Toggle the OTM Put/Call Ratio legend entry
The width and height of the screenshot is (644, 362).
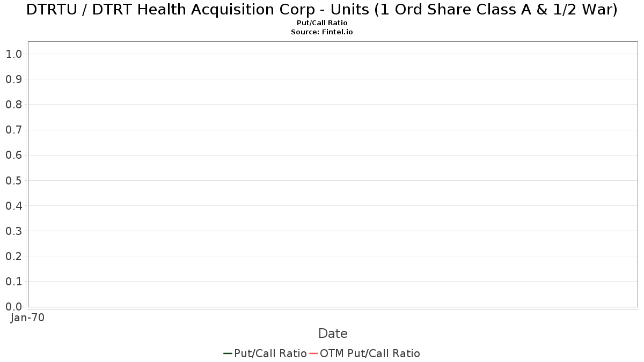tap(365, 353)
